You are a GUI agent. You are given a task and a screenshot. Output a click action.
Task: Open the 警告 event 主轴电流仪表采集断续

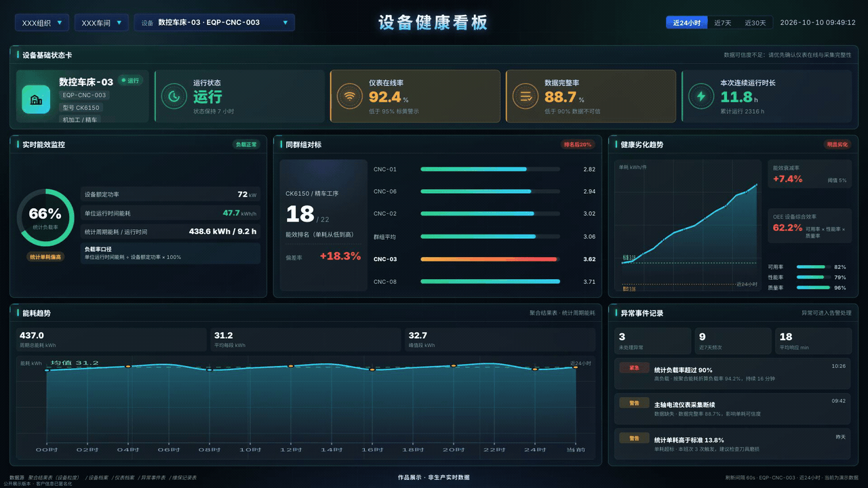(732, 409)
